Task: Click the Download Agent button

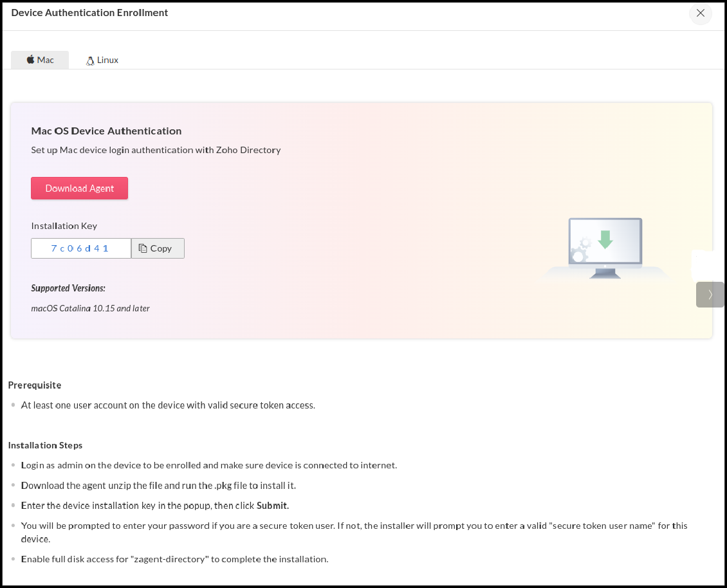Action: click(79, 188)
